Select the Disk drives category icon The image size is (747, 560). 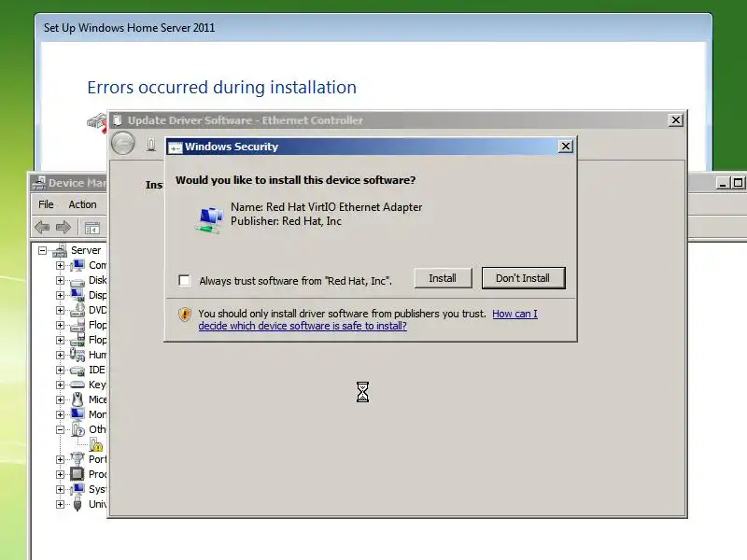pyautogui.click(x=78, y=281)
